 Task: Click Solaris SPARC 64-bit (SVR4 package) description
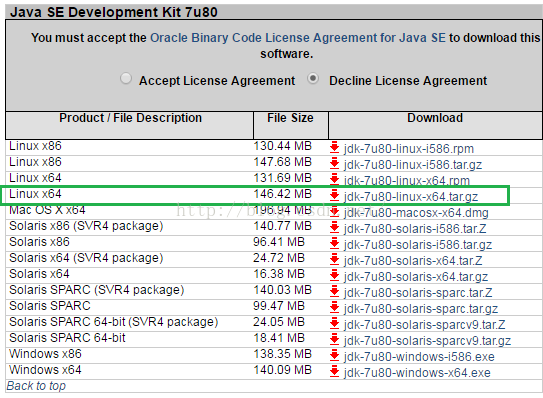(x=114, y=322)
